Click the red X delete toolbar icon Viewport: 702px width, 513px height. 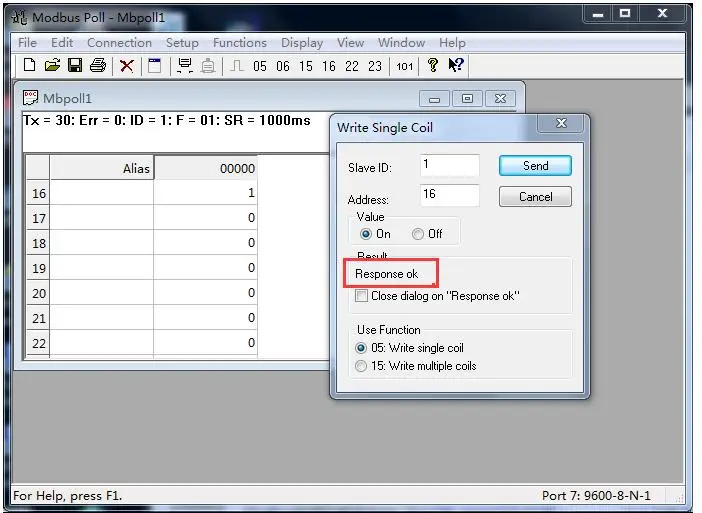coord(127,66)
